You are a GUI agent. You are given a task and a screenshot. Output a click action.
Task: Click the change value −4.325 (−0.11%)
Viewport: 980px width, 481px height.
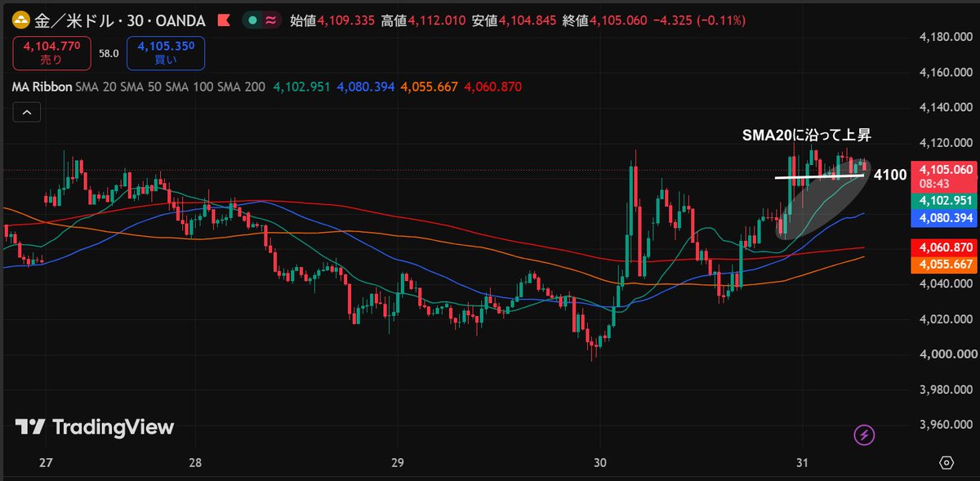pyautogui.click(x=698, y=20)
